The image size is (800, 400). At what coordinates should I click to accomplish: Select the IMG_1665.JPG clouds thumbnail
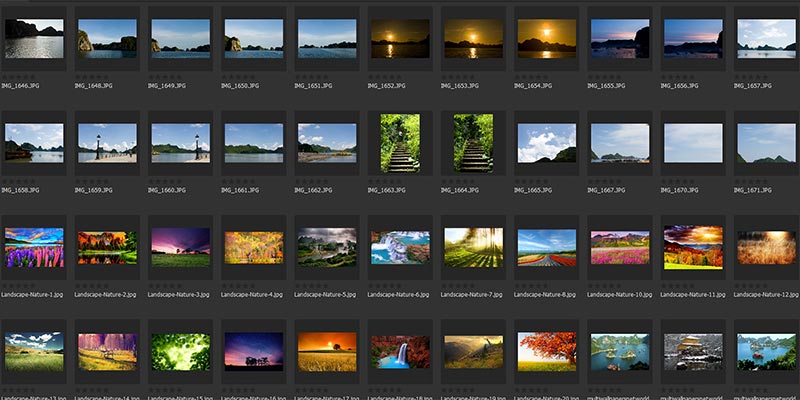click(547, 143)
